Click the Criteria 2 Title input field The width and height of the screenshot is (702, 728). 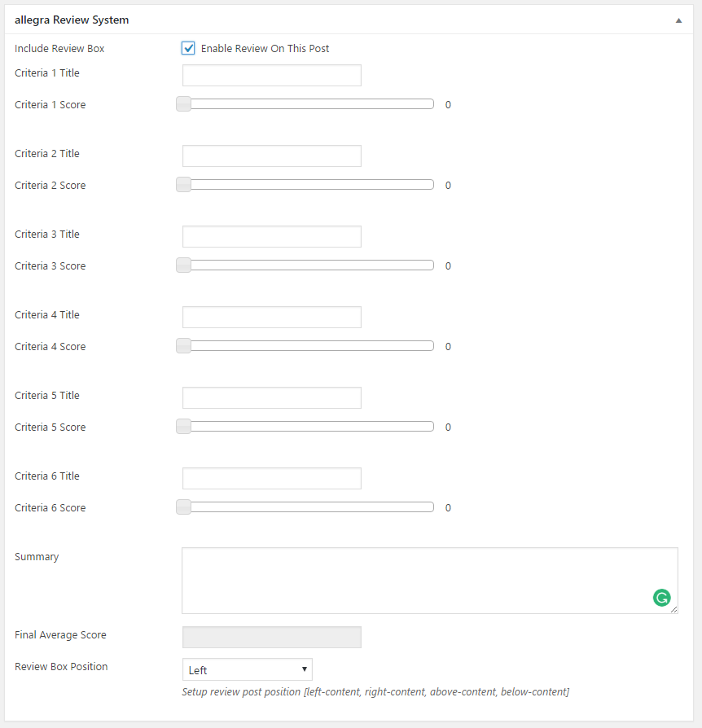pyautogui.click(x=271, y=156)
